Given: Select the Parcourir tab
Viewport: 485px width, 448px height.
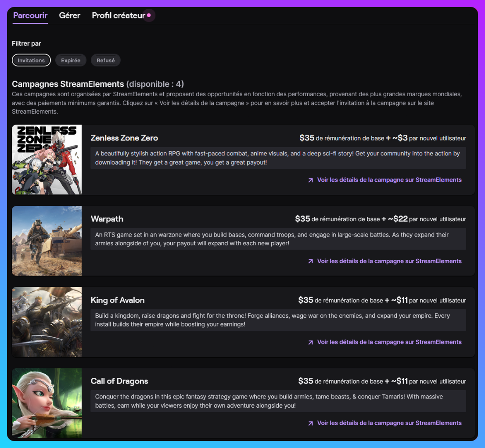Looking at the screenshot, I should point(30,15).
